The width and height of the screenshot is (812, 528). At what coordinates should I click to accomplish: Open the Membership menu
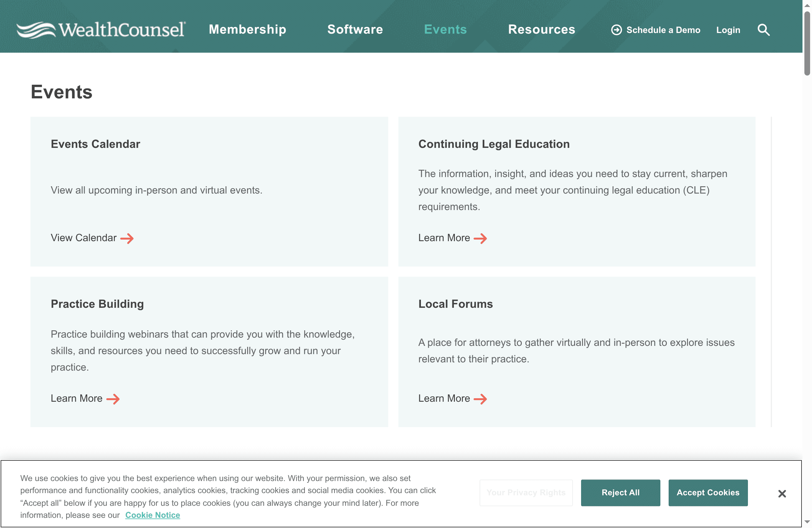(247, 30)
